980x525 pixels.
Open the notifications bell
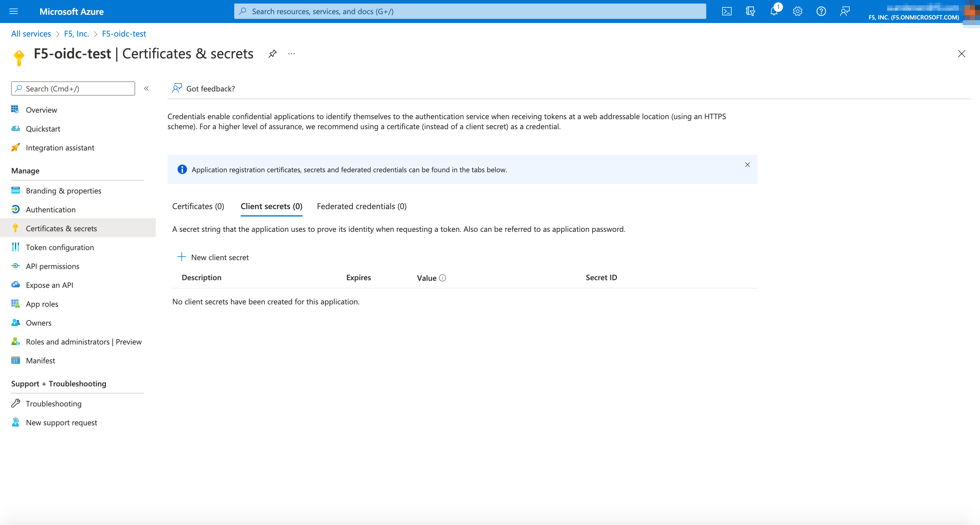pos(774,11)
